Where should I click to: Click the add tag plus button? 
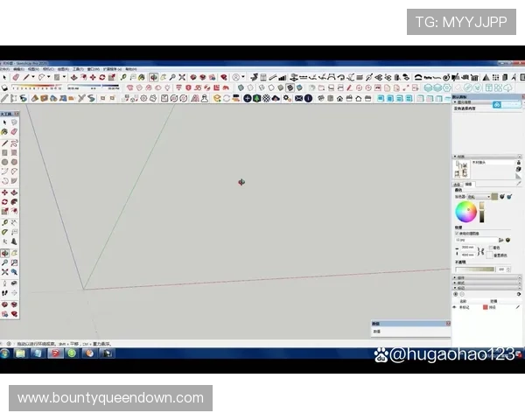click(x=456, y=294)
